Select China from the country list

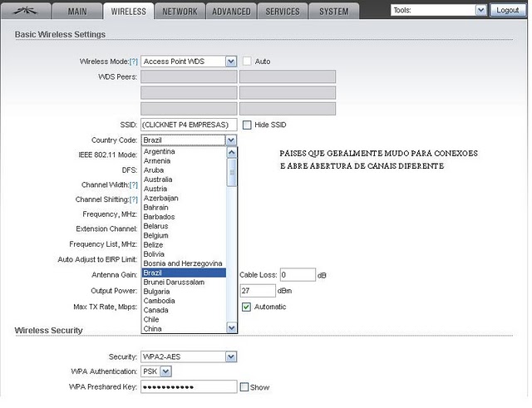pyautogui.click(x=184, y=328)
